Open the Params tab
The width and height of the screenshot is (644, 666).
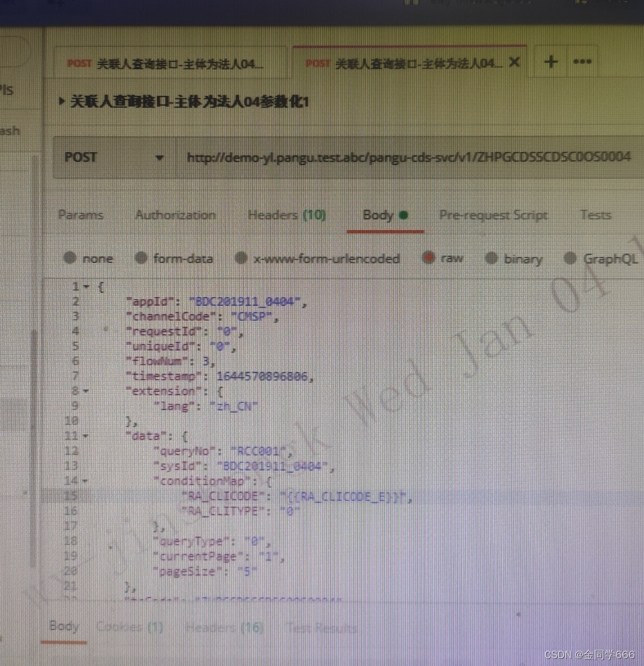[80, 215]
